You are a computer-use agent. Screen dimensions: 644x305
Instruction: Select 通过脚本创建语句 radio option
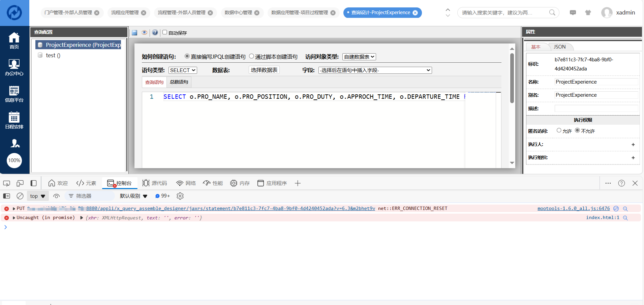click(251, 56)
